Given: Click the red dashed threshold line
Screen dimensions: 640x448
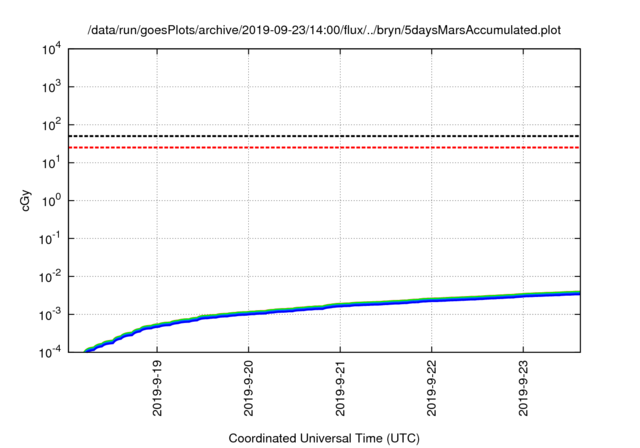Looking at the screenshot, I should click(x=324, y=147).
